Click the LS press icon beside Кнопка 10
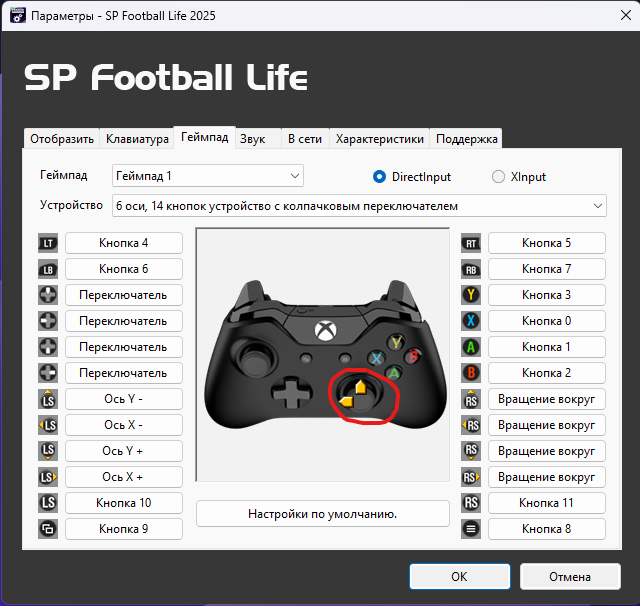 point(48,503)
